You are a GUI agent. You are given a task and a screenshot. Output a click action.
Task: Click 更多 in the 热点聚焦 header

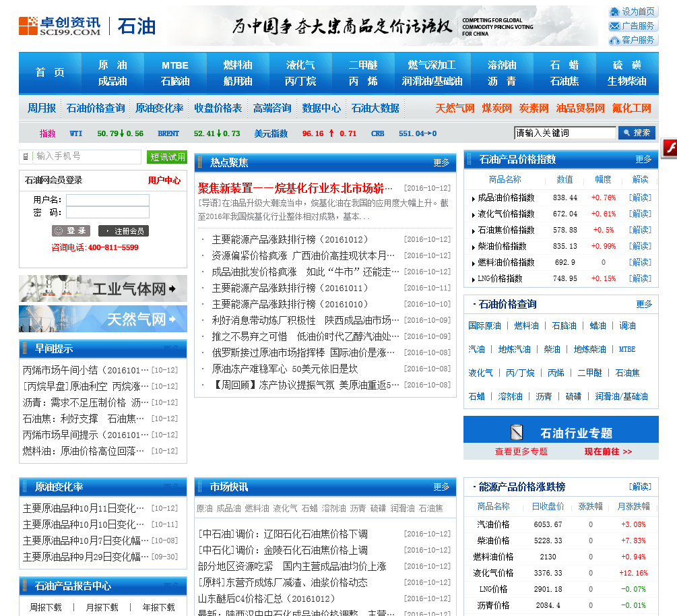(441, 162)
